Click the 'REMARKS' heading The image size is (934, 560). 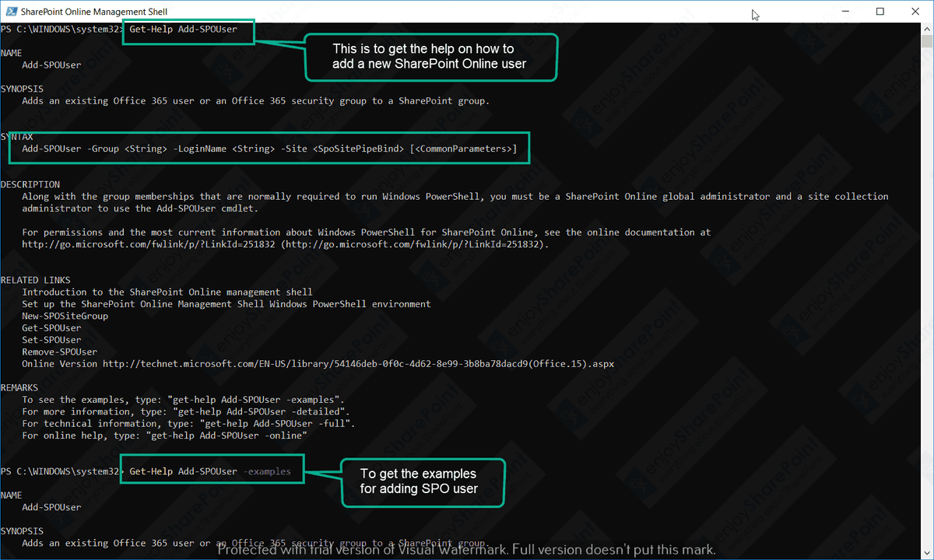tap(19, 387)
